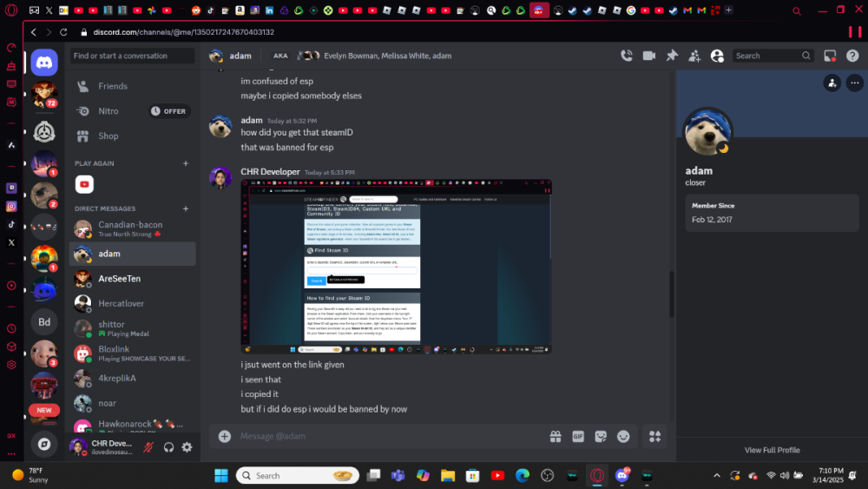Toggle headphones deafen
Screen dimensions: 868x489
click(x=168, y=447)
